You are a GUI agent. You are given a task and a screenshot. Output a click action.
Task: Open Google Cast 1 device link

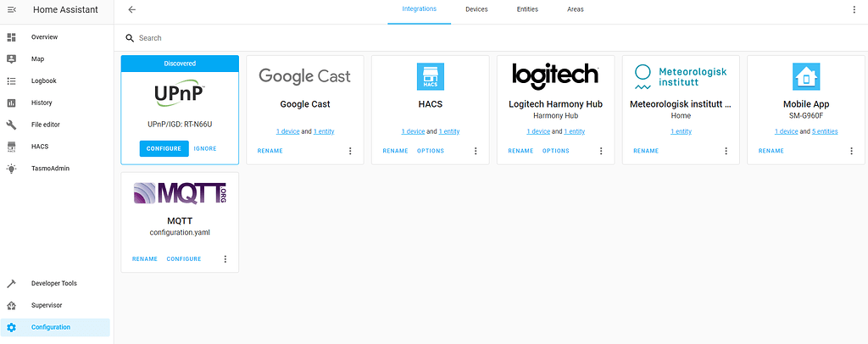pos(288,131)
